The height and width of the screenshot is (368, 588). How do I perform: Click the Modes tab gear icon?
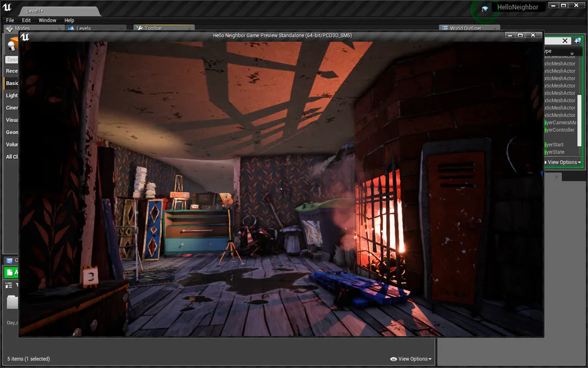pyautogui.click(x=9, y=29)
